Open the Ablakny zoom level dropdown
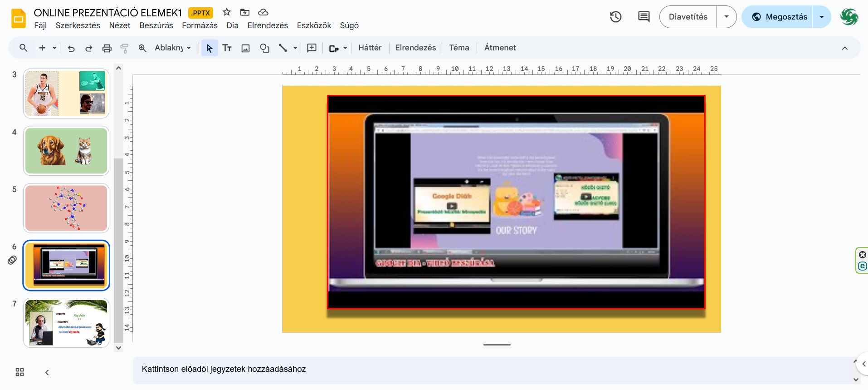The image size is (868, 390). [x=173, y=48]
